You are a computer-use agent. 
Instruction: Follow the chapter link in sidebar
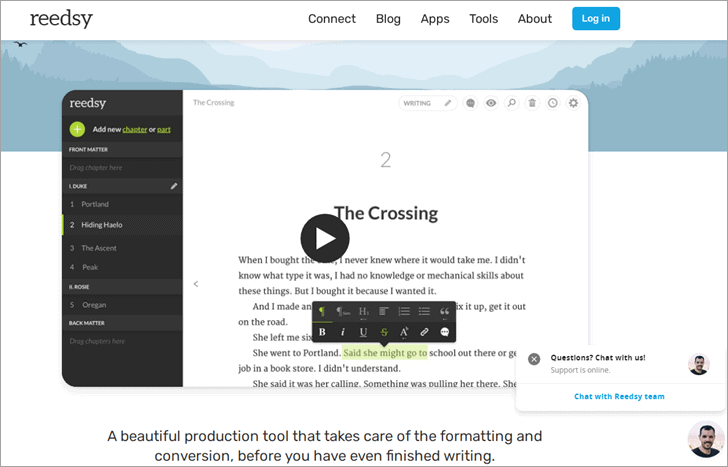135,130
